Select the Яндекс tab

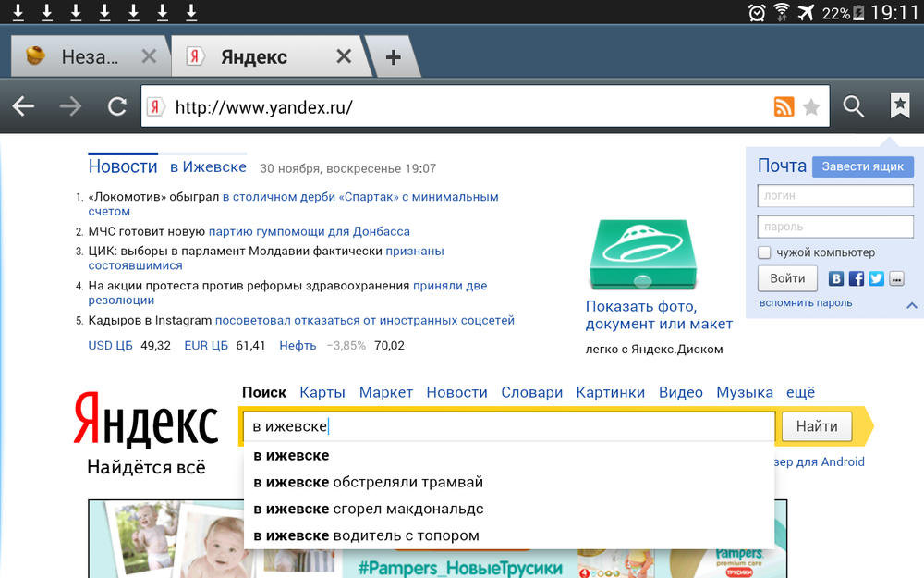tap(271, 57)
